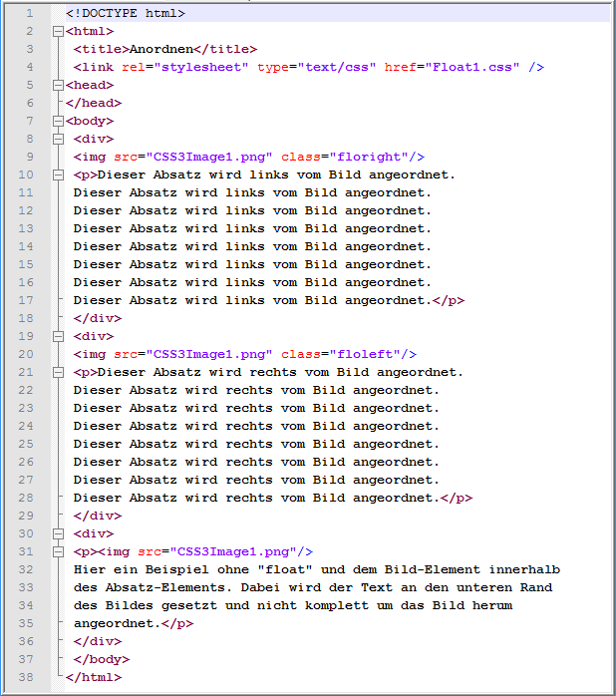Screen dimensions: 616x696
Task: Collapse the paragraph fold marker on line 31
Action: point(58,552)
